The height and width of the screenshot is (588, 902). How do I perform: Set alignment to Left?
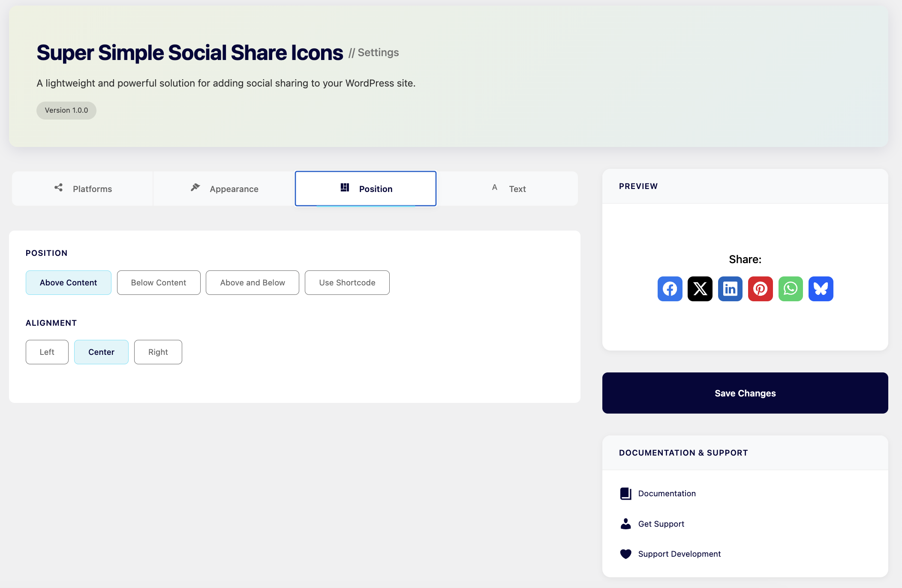(x=47, y=352)
